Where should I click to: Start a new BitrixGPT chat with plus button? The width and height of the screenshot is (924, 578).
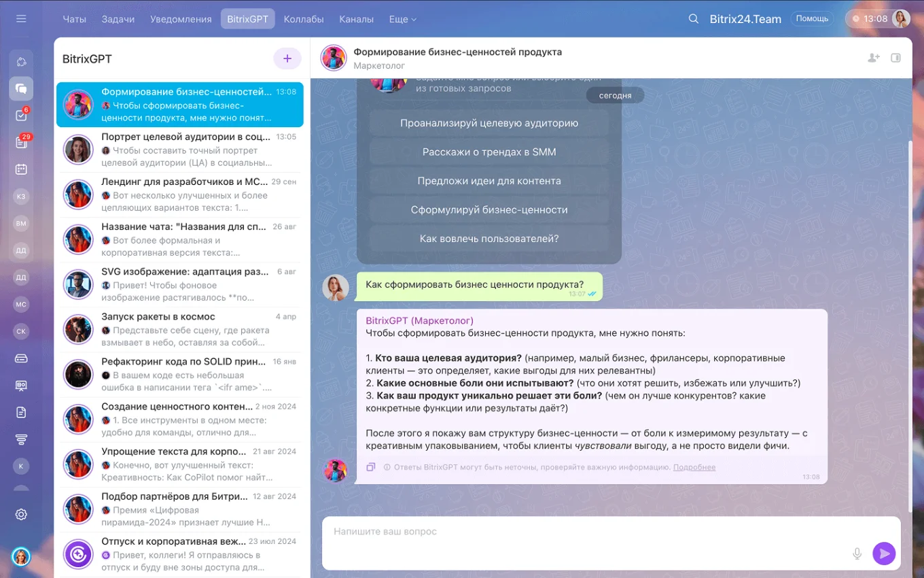point(287,58)
